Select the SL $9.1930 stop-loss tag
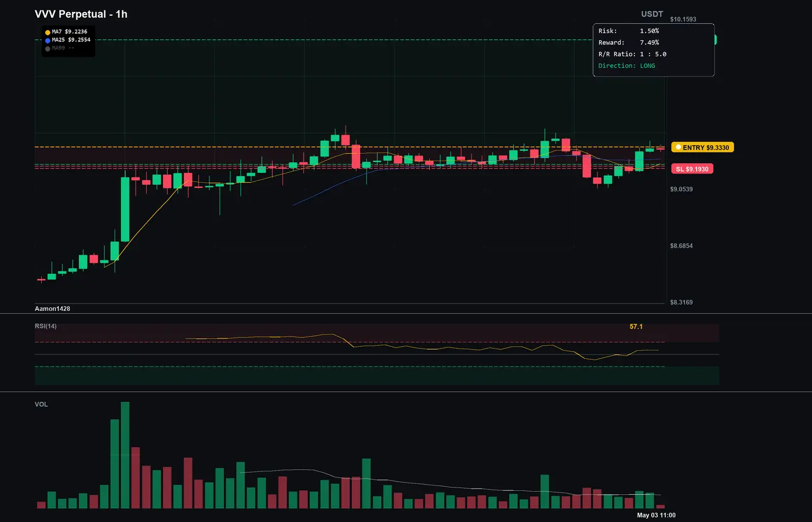Viewport: 812px width, 522px height. [692, 169]
